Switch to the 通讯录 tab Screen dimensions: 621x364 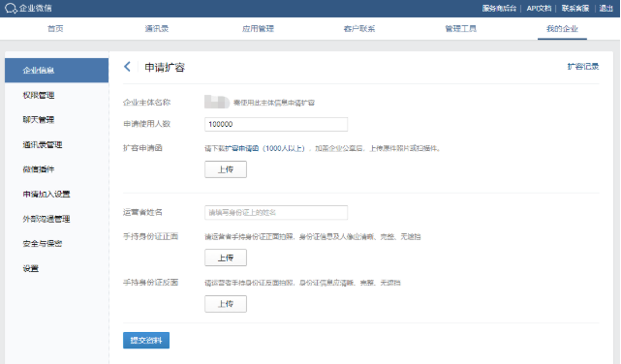click(x=157, y=28)
